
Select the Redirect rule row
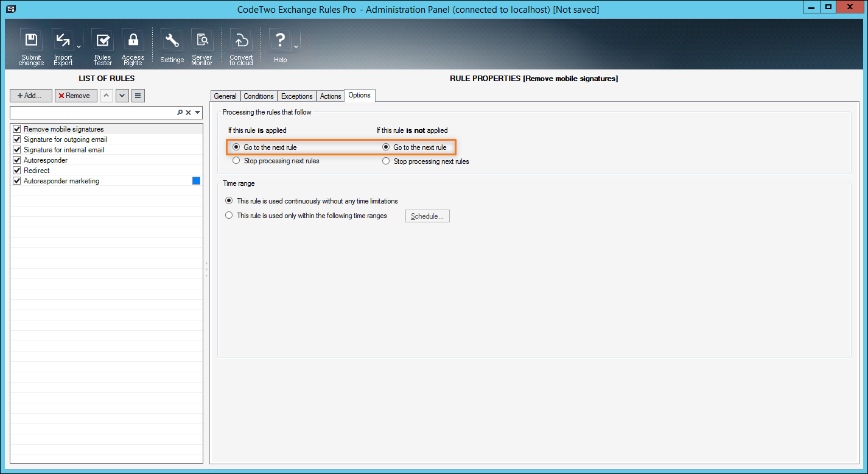pos(107,171)
